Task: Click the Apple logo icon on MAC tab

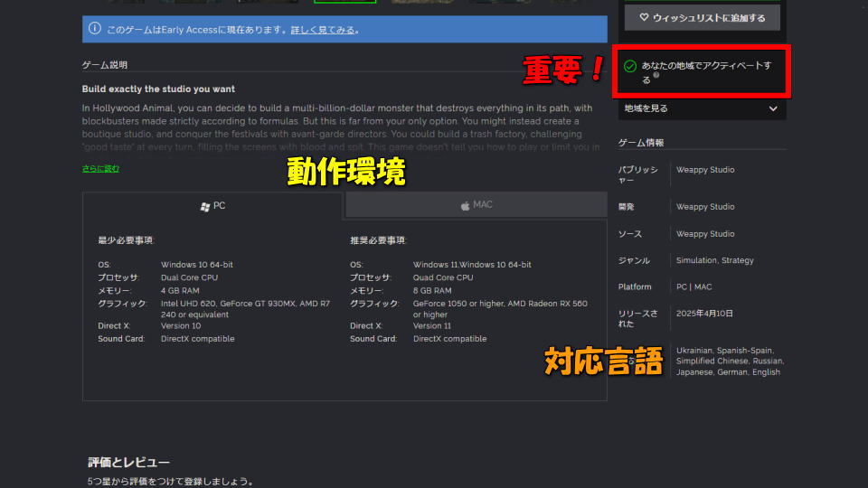Action: coord(465,205)
